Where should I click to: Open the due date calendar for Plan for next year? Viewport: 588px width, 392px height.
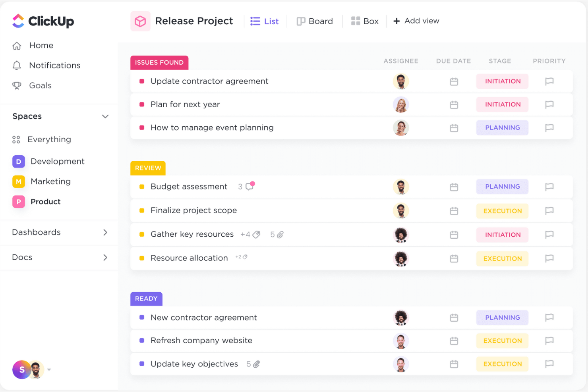[x=454, y=104]
